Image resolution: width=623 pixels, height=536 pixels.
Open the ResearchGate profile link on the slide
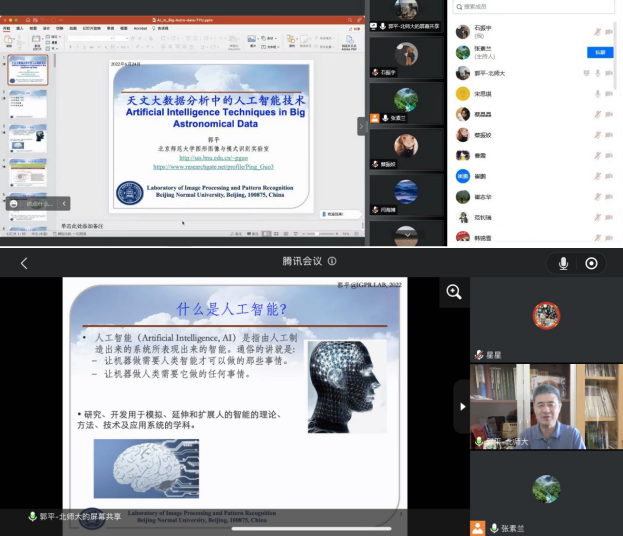[213, 167]
